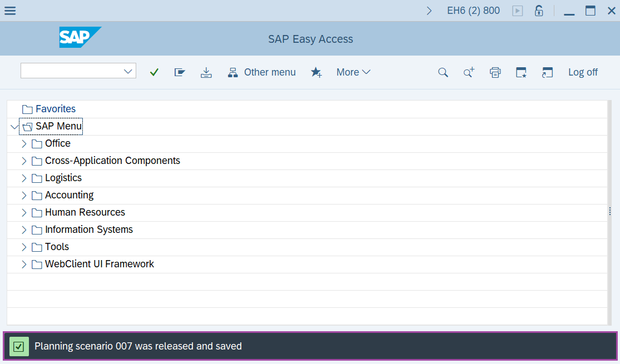Click the add to favorites star icon

(316, 72)
